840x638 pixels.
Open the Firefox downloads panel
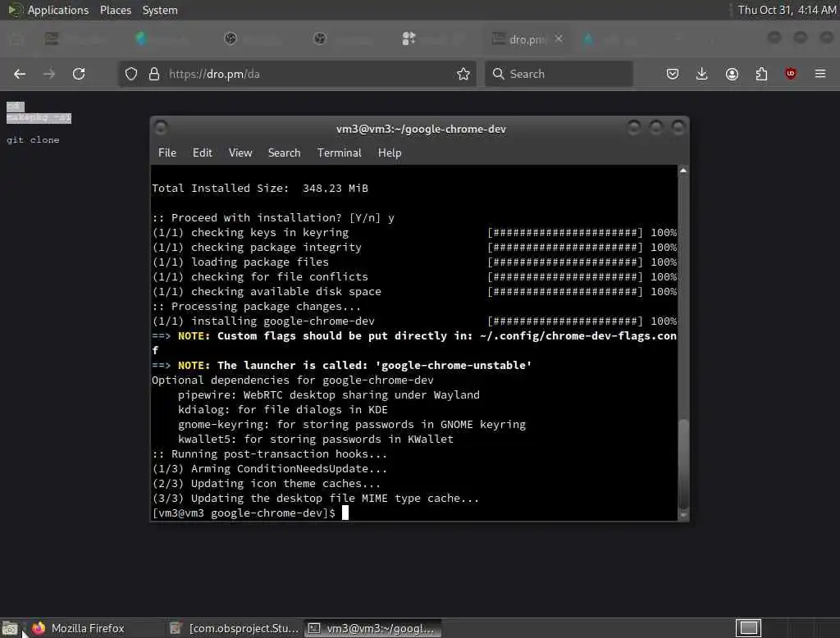(x=702, y=74)
